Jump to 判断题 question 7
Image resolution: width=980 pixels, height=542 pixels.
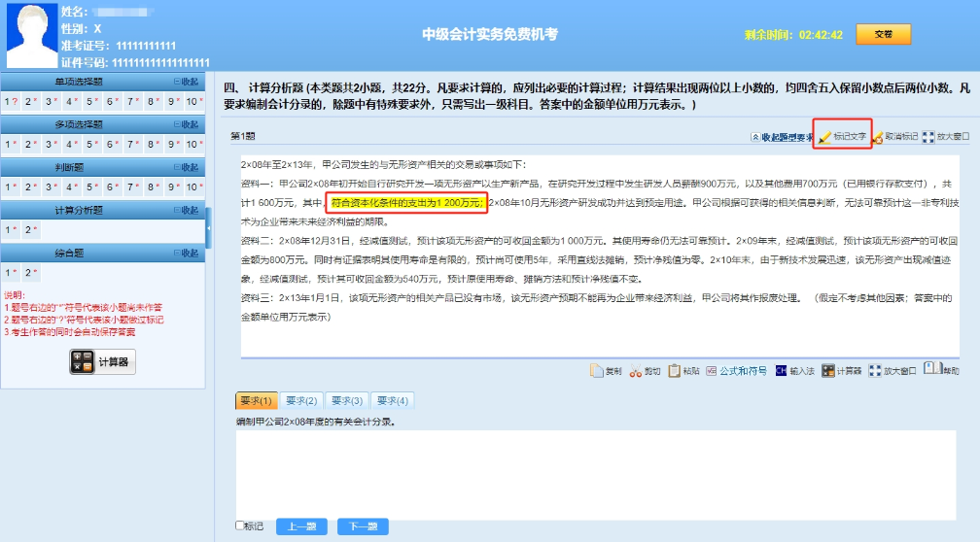coord(133,186)
